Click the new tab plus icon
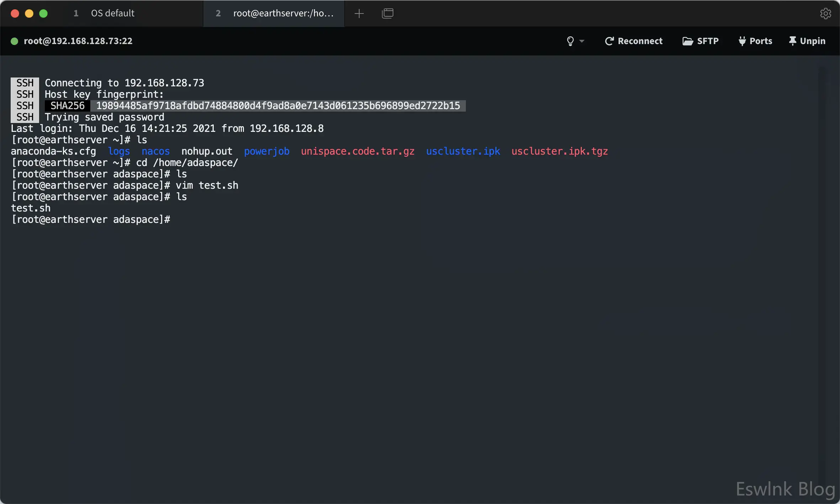840x504 pixels. pos(359,14)
